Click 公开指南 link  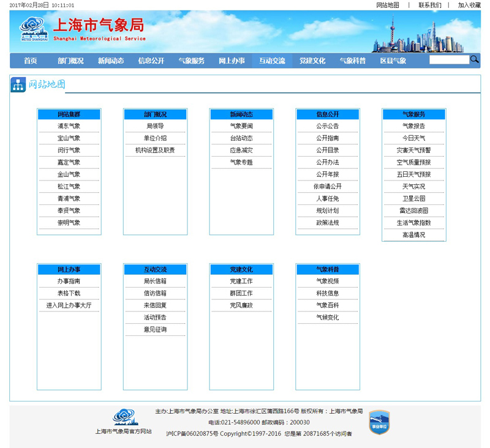pyautogui.click(x=328, y=138)
